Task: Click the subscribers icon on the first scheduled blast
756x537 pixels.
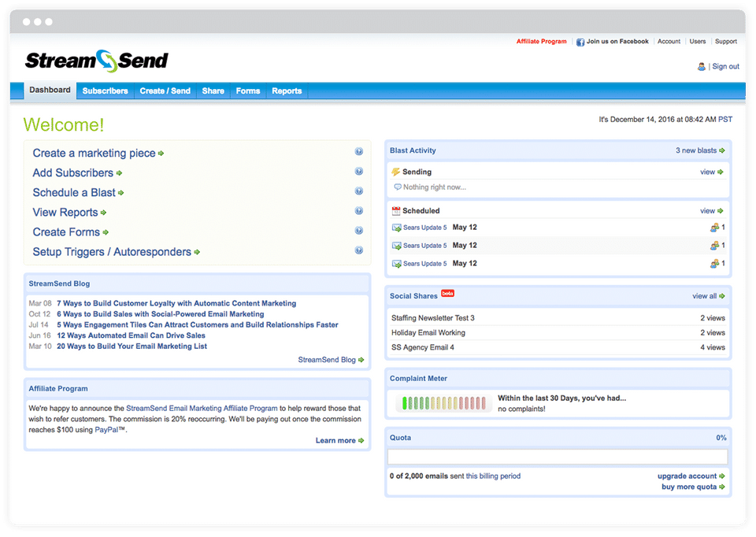Action: coord(714,228)
